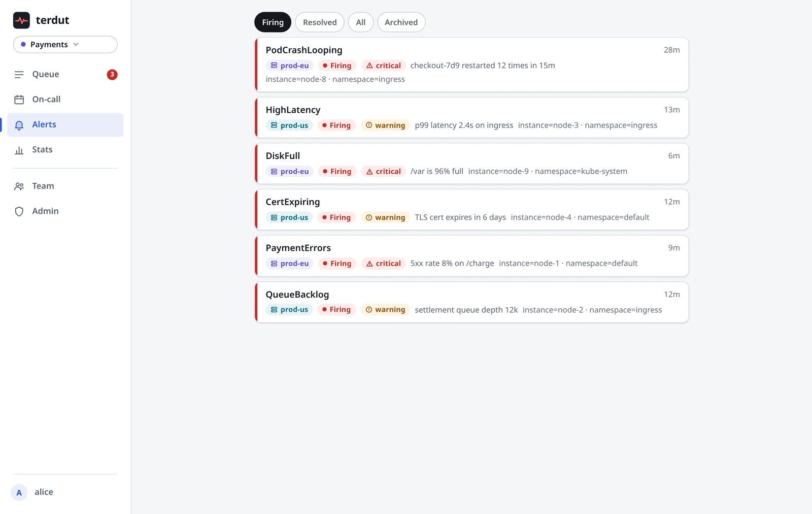Open the DiskFull alert title
812x514 pixels.
click(283, 156)
